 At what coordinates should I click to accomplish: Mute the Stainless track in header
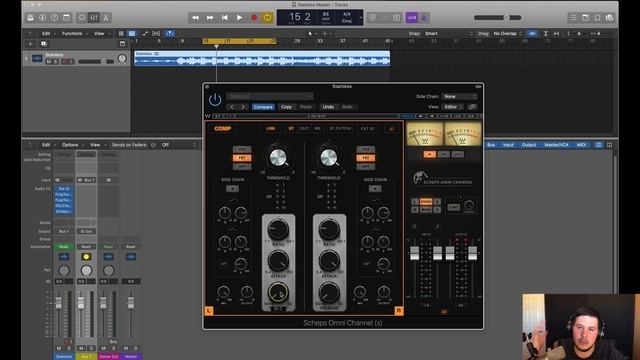point(49,62)
